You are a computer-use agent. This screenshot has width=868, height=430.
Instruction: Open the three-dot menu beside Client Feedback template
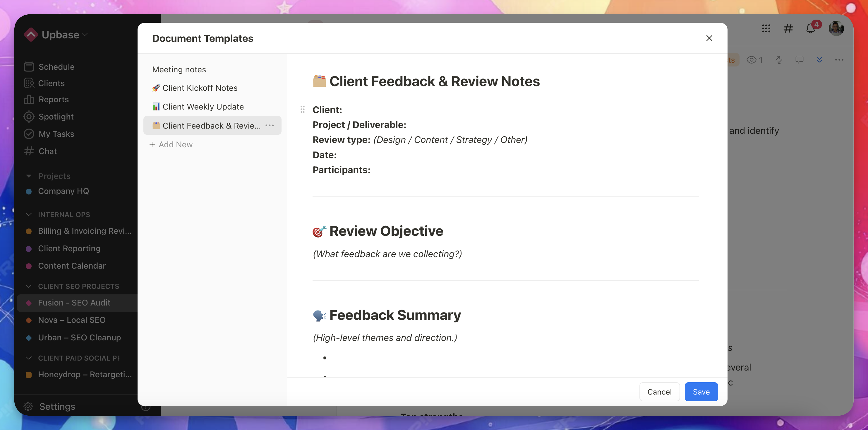pyautogui.click(x=270, y=125)
